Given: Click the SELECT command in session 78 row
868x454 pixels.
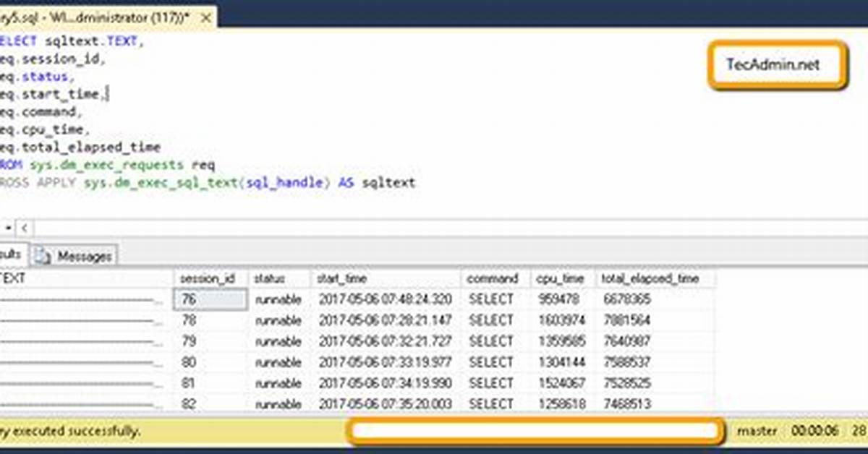Looking at the screenshot, I should coord(491,320).
